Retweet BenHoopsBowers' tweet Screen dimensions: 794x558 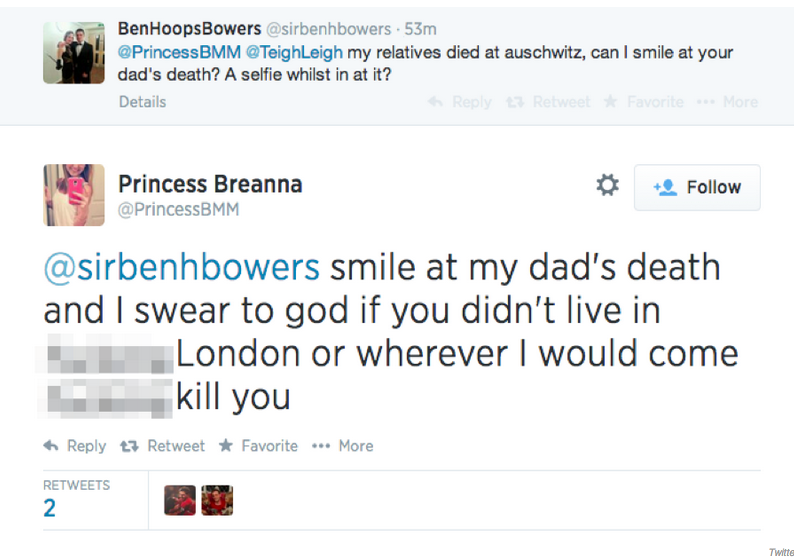pyautogui.click(x=549, y=102)
